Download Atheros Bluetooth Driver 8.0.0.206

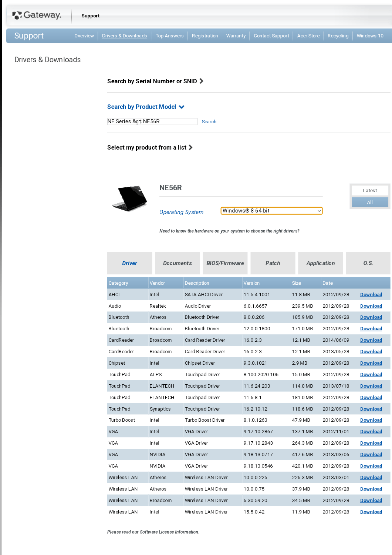coord(371,317)
